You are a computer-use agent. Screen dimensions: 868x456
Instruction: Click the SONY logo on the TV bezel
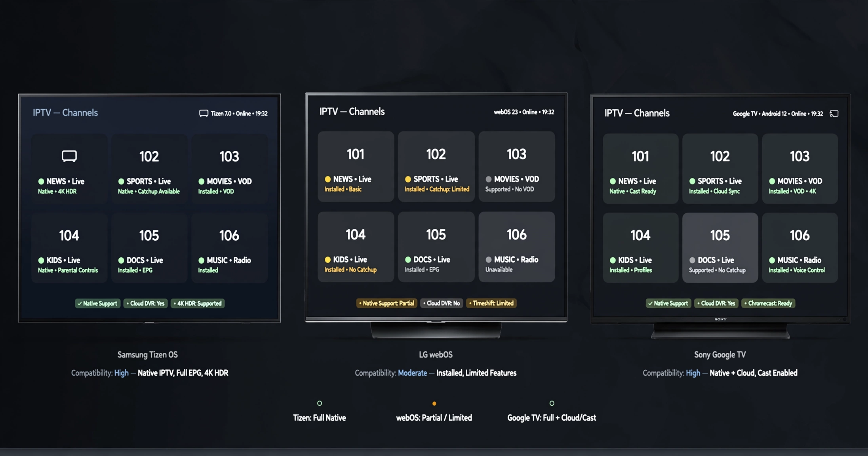721,319
